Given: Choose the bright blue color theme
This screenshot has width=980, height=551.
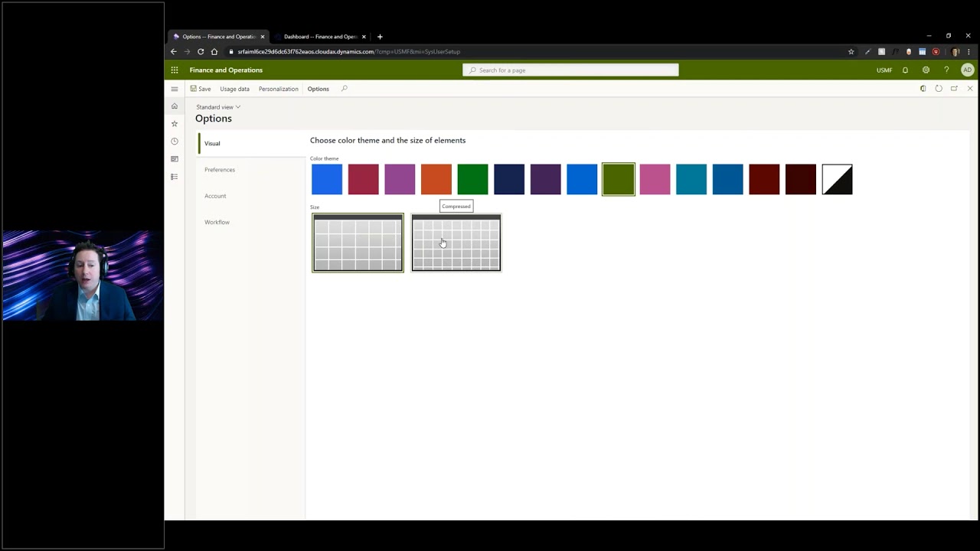Looking at the screenshot, I should [x=327, y=179].
